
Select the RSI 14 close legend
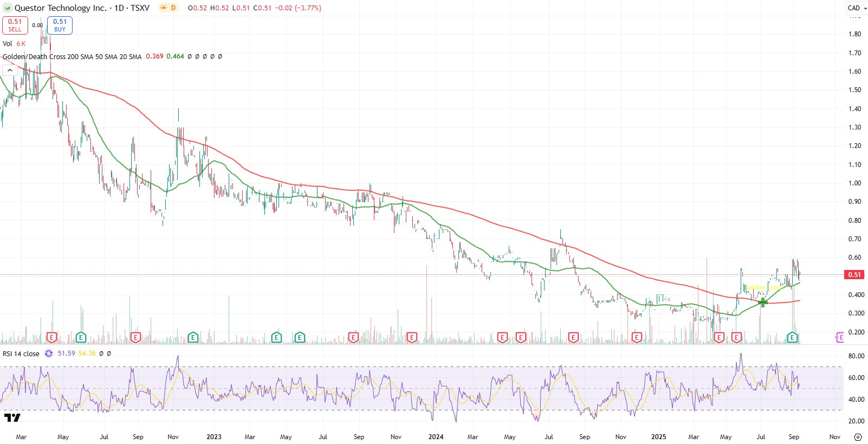tap(21, 353)
